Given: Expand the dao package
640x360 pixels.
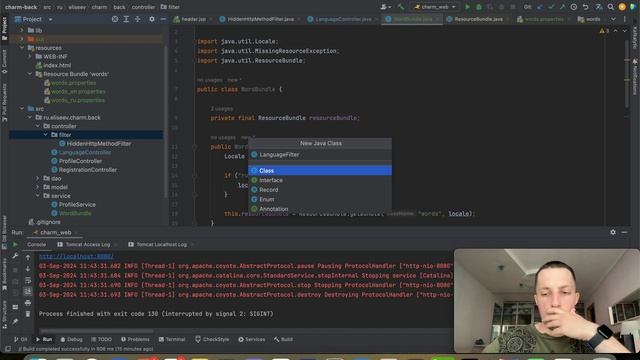Looking at the screenshot, I should tap(38, 178).
